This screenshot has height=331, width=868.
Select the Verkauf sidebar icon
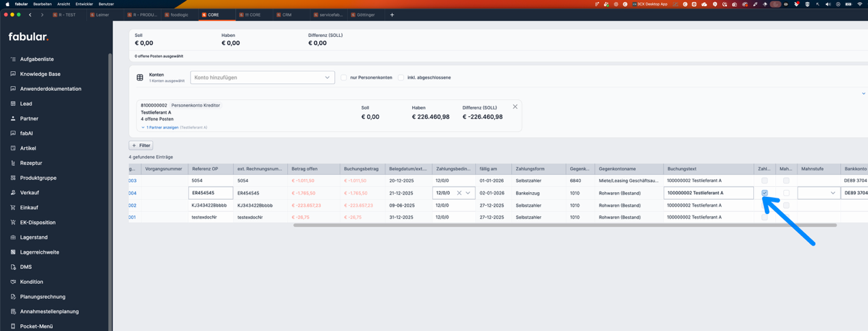pos(13,193)
